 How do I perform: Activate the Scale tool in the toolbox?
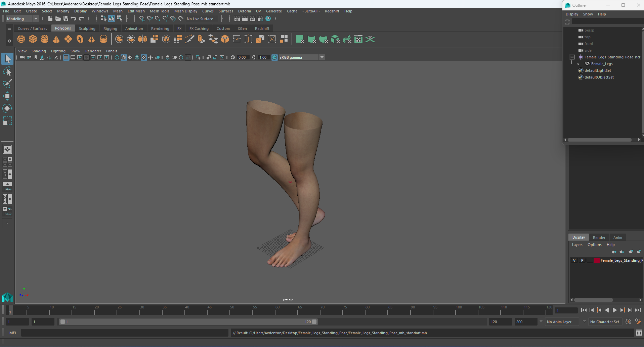coord(7,121)
